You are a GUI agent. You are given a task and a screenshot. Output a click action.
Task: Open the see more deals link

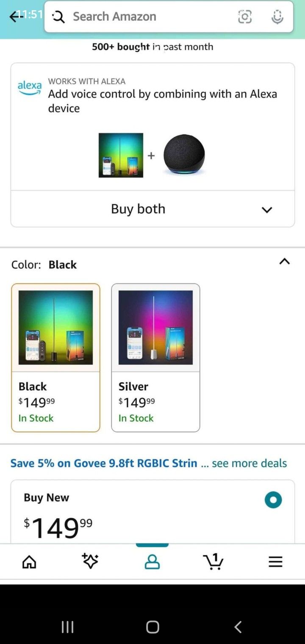249,463
